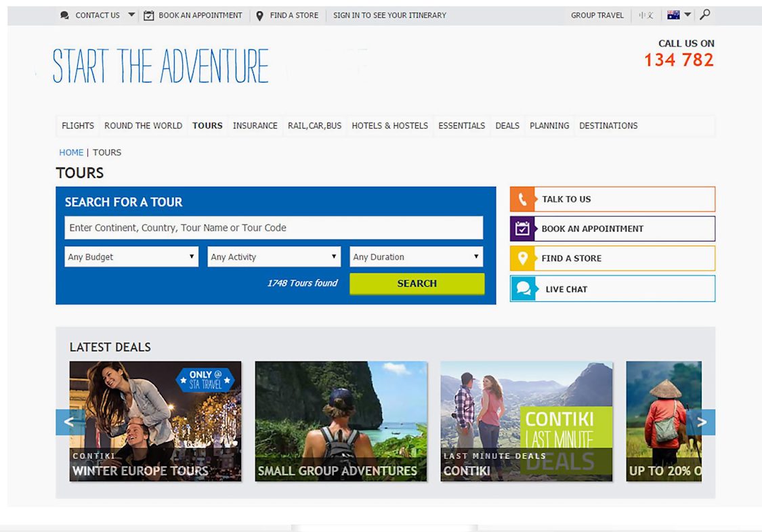Show previous deals with left carousel arrow

(x=69, y=422)
